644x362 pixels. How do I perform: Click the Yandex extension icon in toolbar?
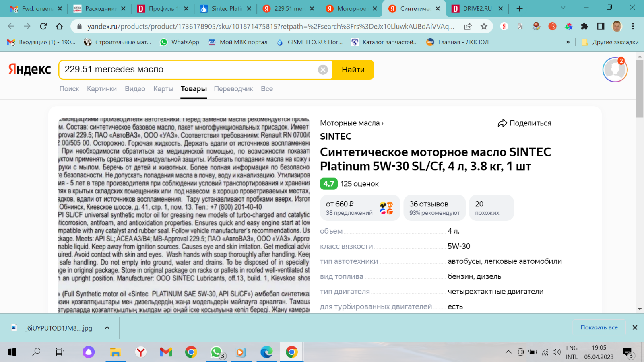tap(504, 26)
